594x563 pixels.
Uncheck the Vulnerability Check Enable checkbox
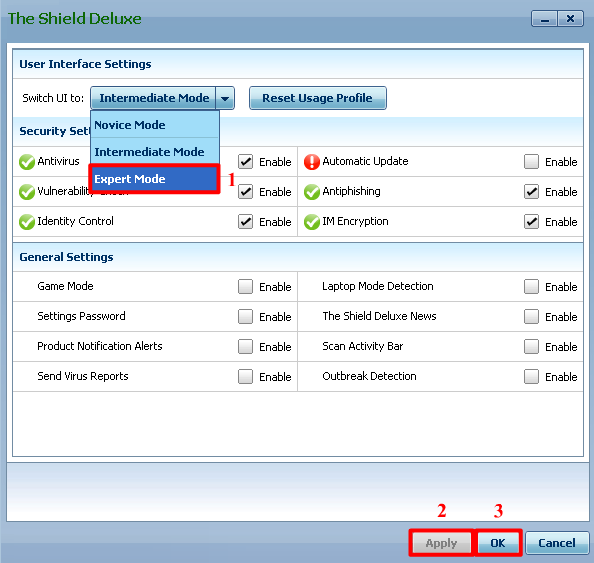tap(245, 191)
